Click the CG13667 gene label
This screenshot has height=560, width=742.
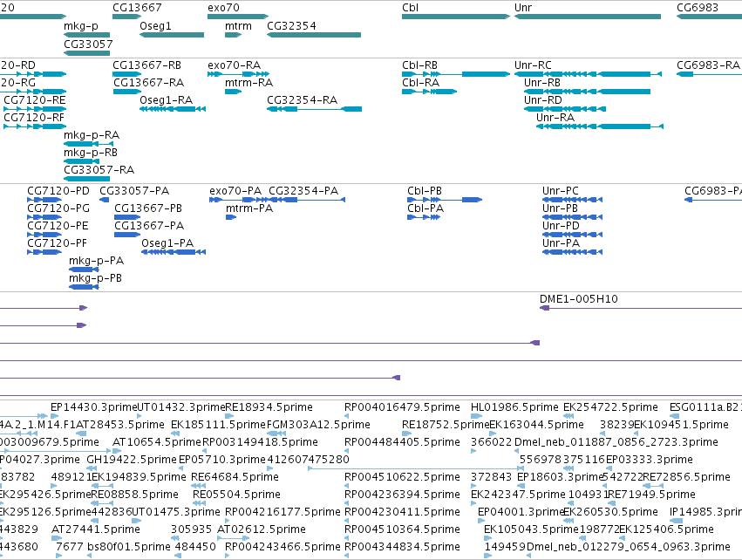(137, 8)
